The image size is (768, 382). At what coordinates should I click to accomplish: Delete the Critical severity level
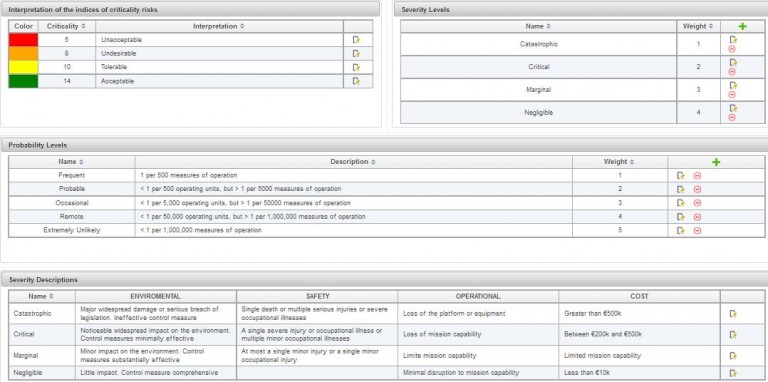pos(732,72)
